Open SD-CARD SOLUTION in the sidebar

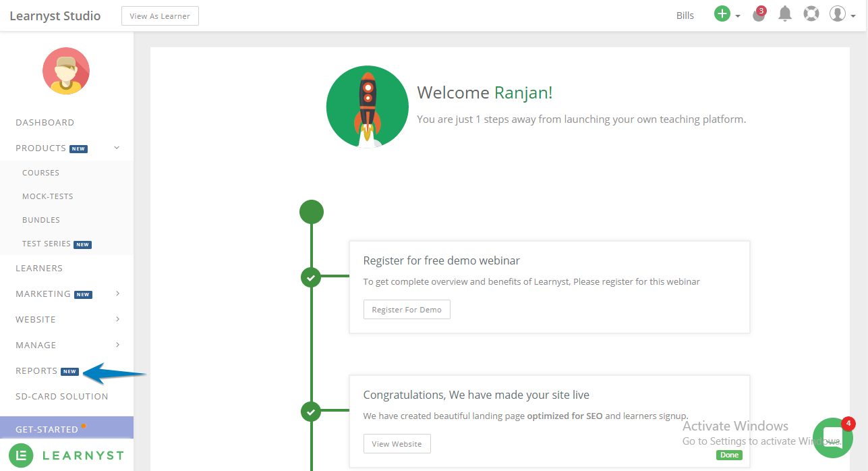62,396
